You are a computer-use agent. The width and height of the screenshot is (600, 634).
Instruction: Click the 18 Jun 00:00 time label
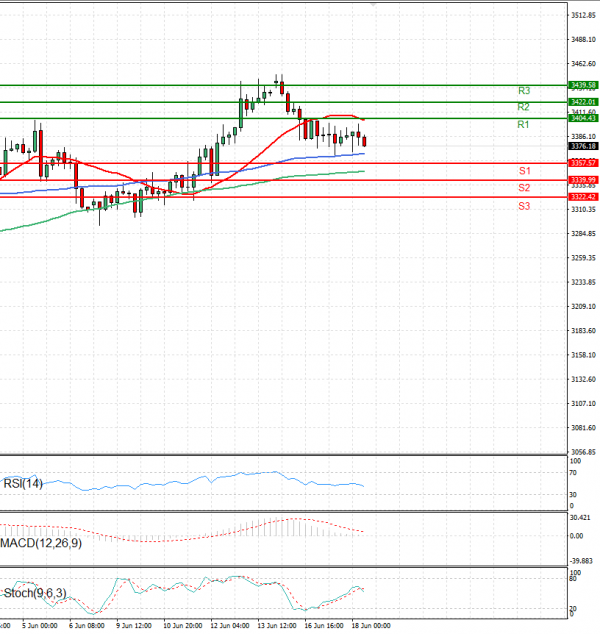point(371,626)
